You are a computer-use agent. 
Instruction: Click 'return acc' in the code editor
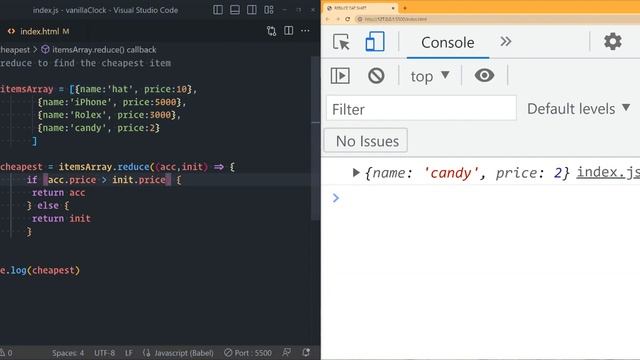point(58,193)
